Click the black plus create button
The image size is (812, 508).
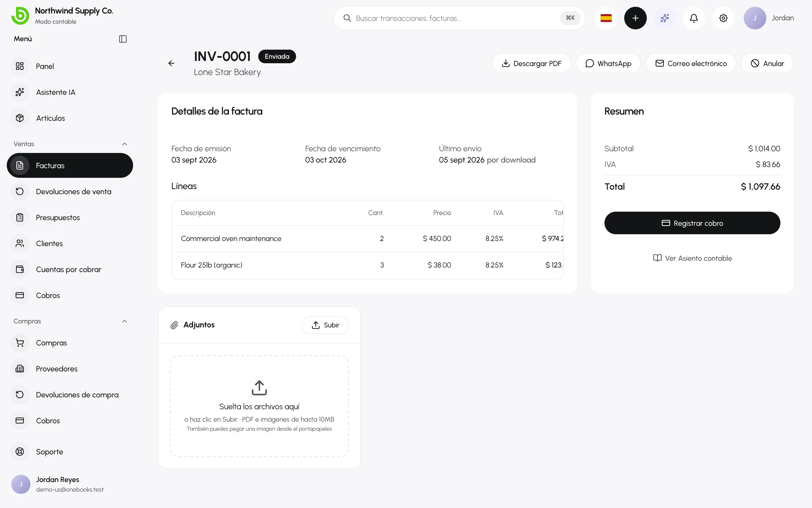tap(635, 18)
